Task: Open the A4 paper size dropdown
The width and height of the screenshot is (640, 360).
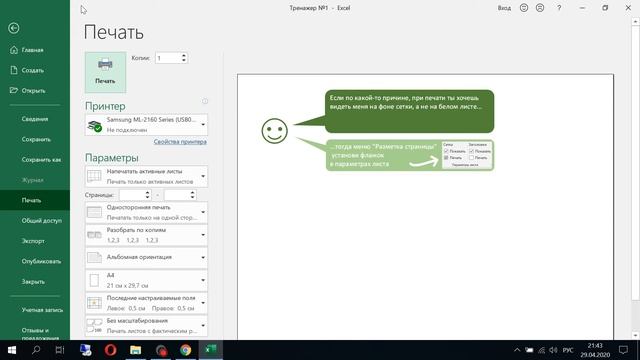Action: coord(146,280)
